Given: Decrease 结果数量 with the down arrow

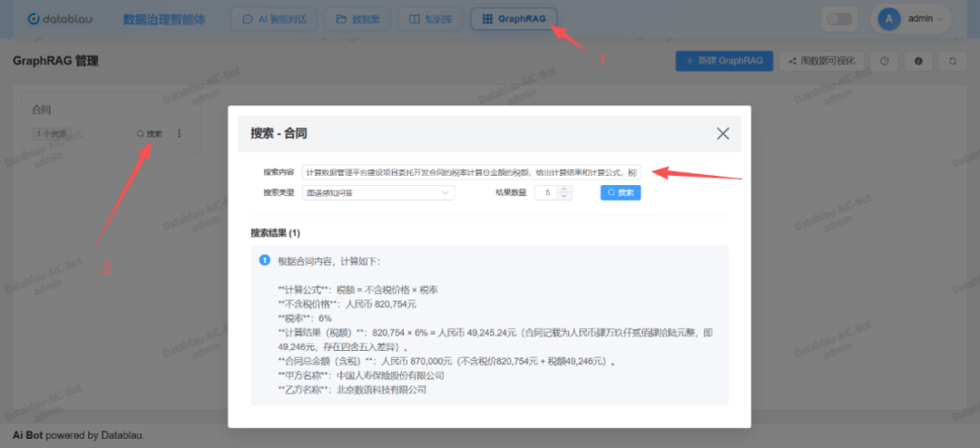Looking at the screenshot, I should click(x=565, y=196).
